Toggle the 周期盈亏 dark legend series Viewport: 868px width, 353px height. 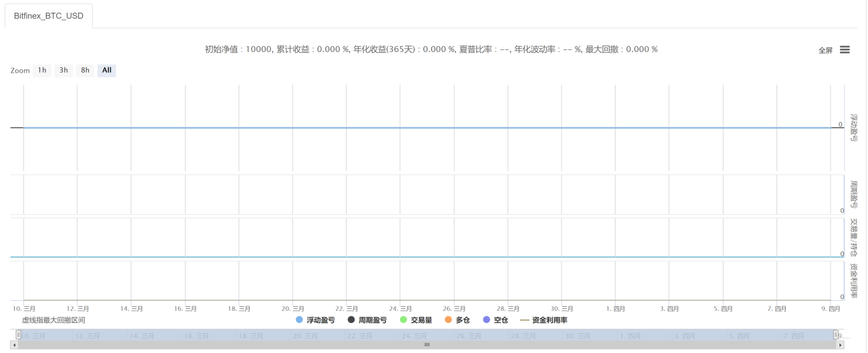(x=367, y=320)
